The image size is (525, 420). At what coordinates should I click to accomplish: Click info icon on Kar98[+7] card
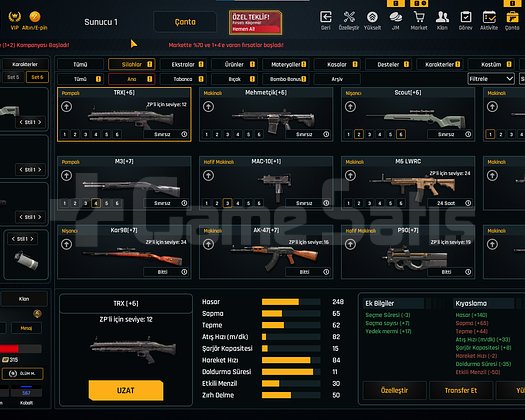point(184,272)
